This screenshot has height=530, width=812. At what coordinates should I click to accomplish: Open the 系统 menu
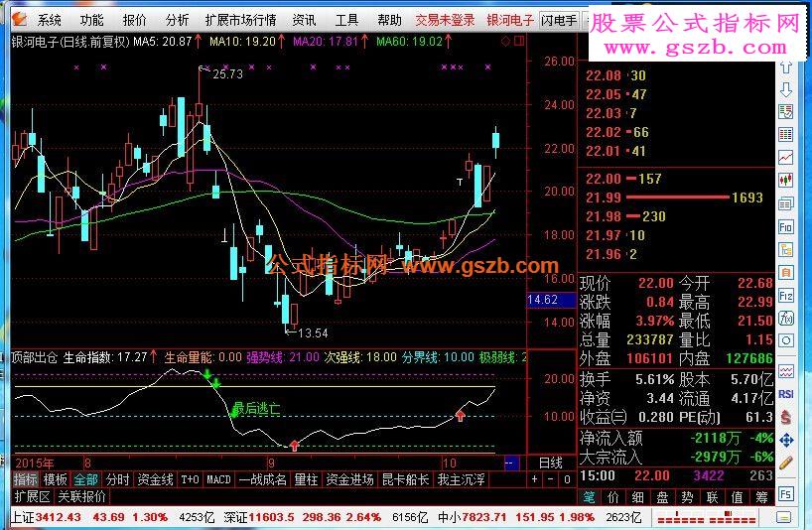(50, 20)
